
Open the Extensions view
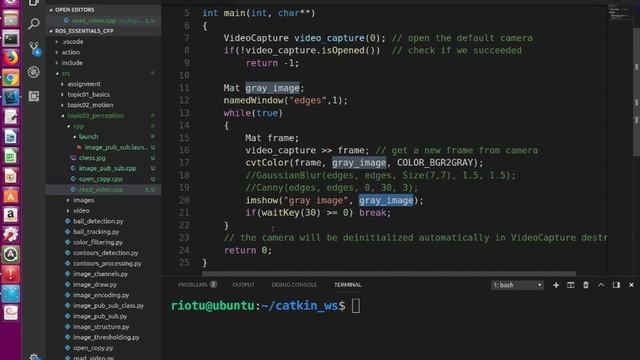pyautogui.click(x=34, y=96)
